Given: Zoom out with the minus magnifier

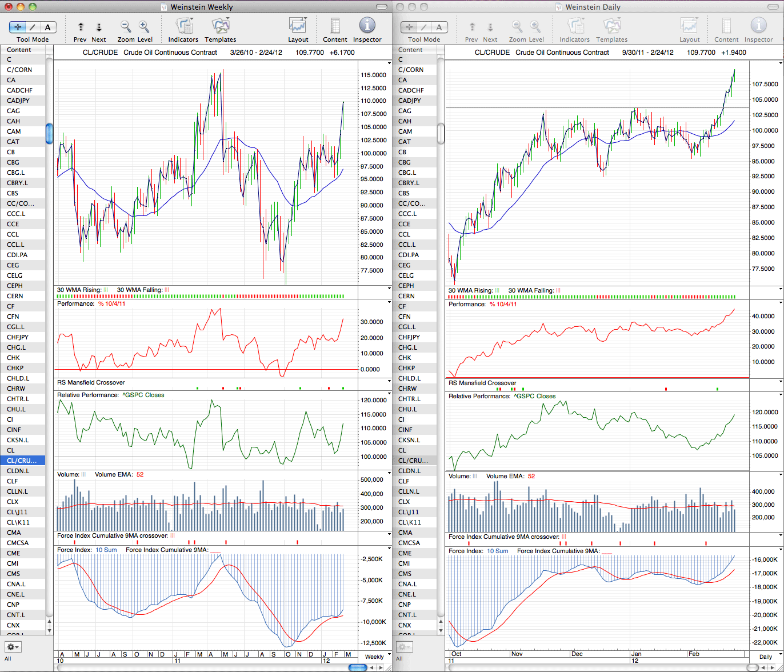Looking at the screenshot, I should [x=126, y=26].
